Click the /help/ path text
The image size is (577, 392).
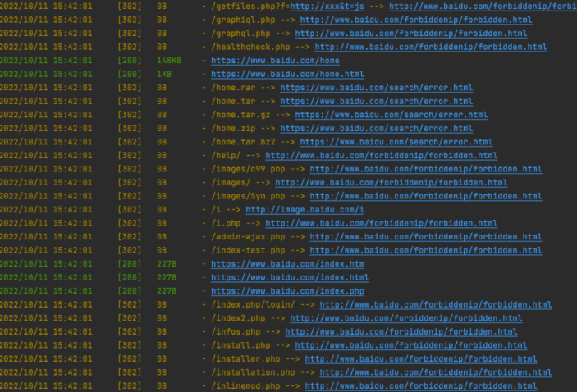click(x=226, y=156)
